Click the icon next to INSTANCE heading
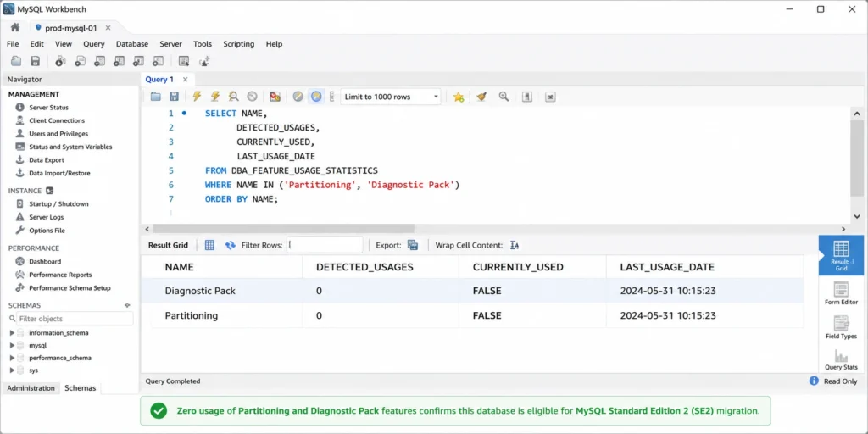This screenshot has height=434, width=868. (x=49, y=191)
